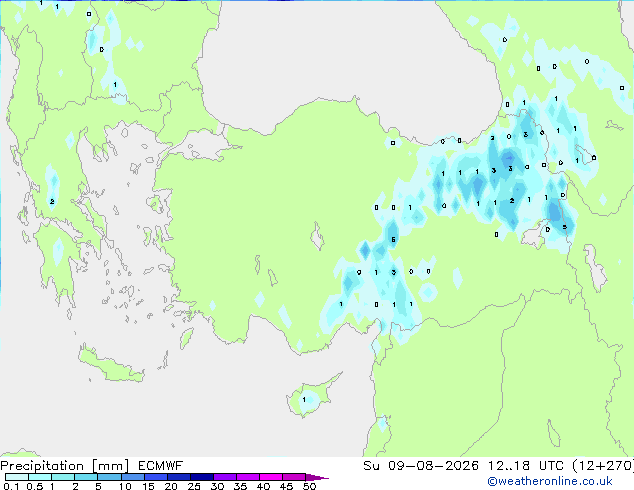Select the 1–2 mm legend color swatch

click(63, 477)
